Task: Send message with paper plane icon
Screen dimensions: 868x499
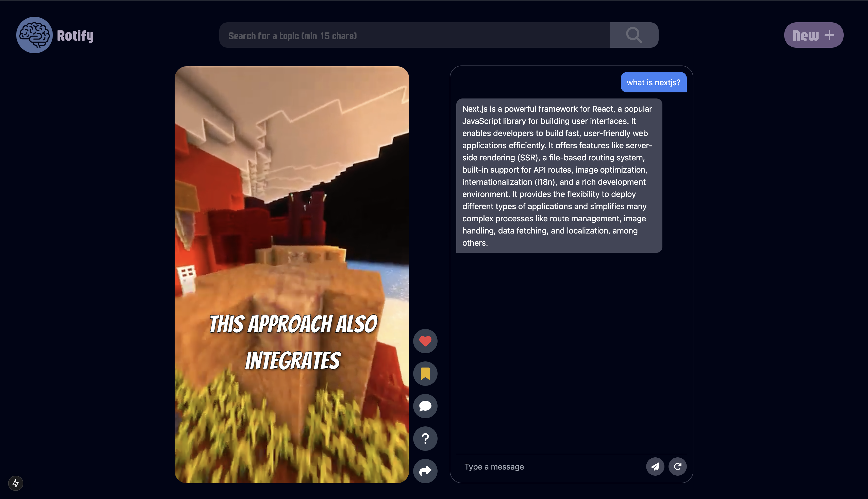Action: (655, 467)
